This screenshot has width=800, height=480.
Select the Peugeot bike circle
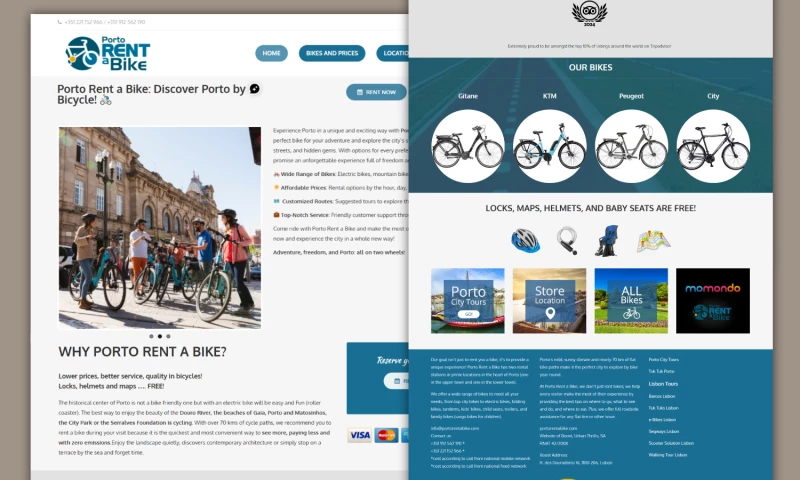coord(631,146)
